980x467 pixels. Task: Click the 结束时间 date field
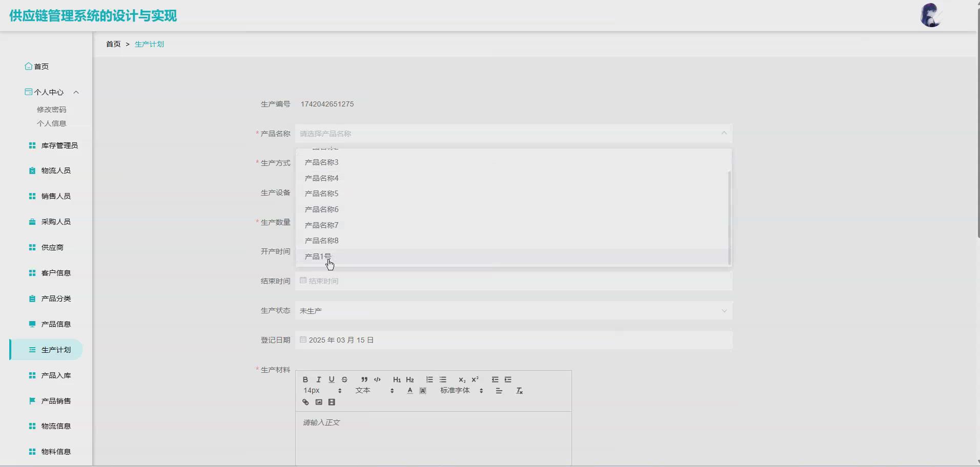(514, 281)
